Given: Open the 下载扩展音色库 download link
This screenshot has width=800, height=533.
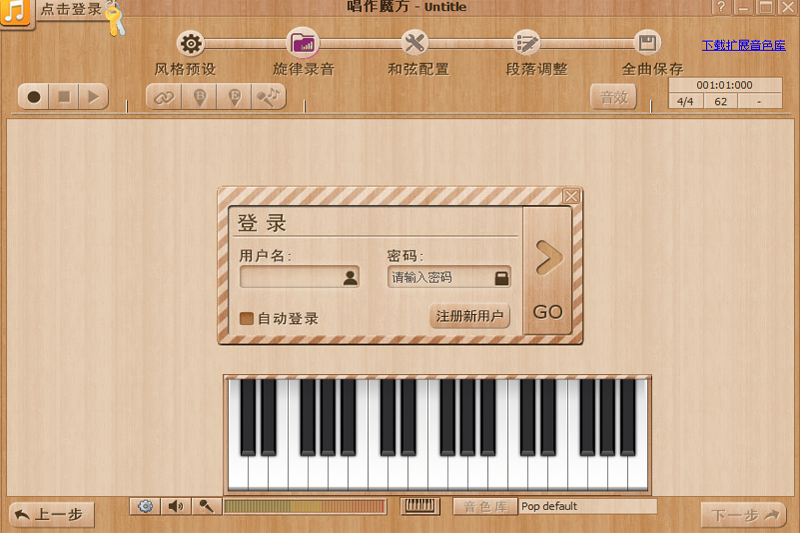Looking at the screenshot, I should coord(743,46).
